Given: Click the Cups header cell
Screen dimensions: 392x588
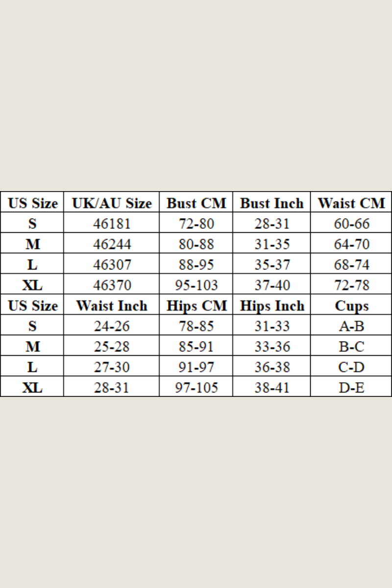Looking at the screenshot, I should click(351, 306).
